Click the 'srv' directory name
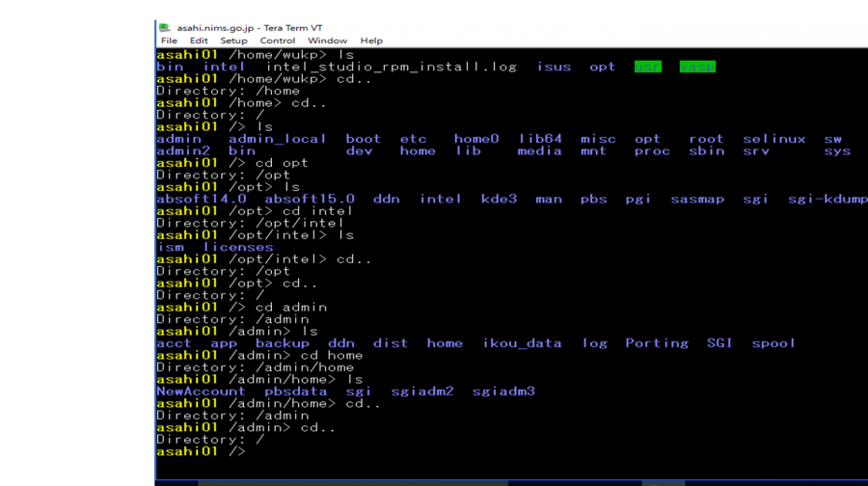The height and width of the screenshot is (486, 868). pyautogui.click(x=756, y=151)
